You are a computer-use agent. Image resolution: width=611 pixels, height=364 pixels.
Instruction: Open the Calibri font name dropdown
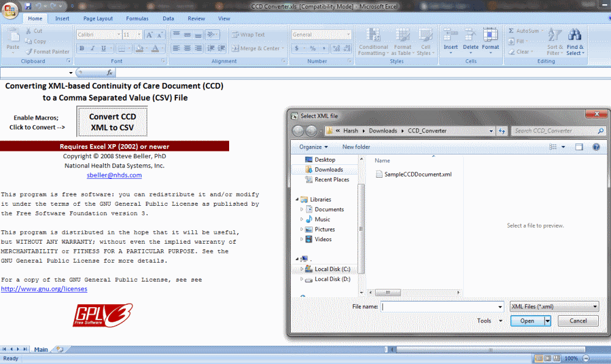click(119, 35)
